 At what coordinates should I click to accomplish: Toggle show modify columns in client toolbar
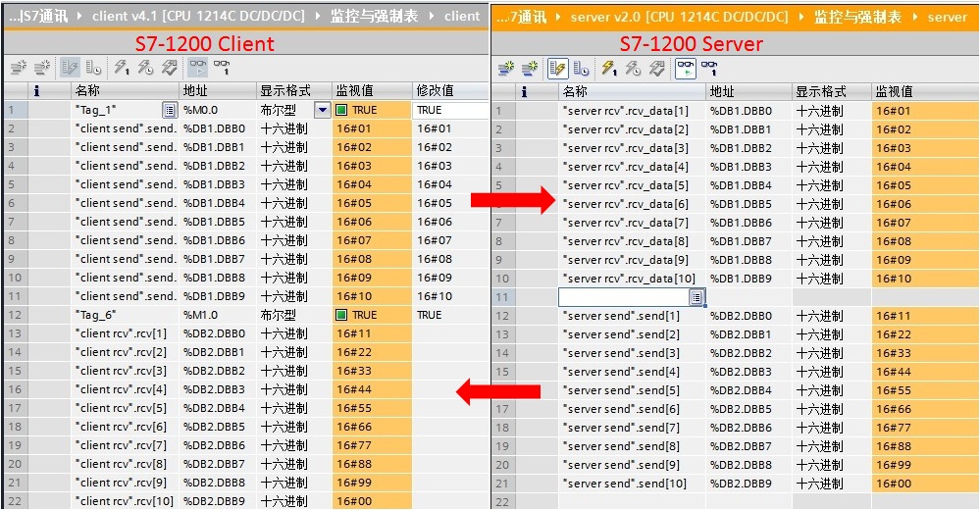[x=70, y=67]
